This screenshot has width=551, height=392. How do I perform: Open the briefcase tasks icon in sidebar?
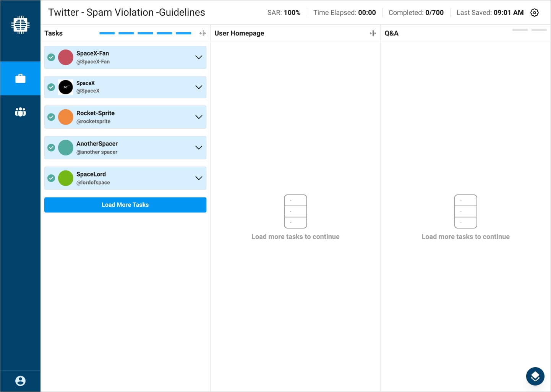(20, 78)
